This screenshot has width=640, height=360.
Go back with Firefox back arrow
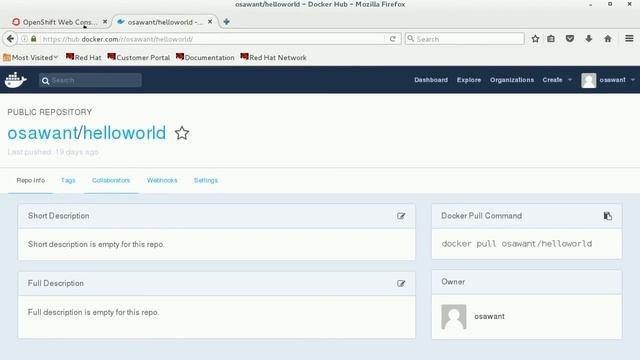[x=10, y=39]
